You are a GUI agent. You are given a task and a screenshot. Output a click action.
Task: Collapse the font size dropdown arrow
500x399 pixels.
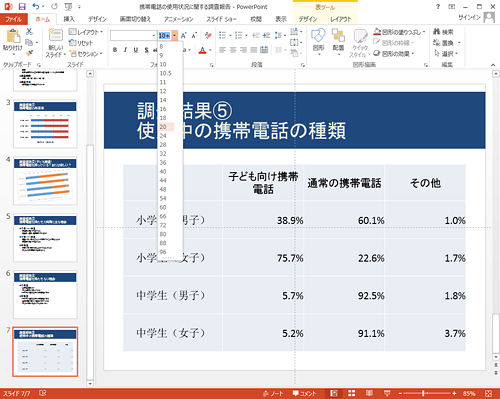tap(174, 35)
